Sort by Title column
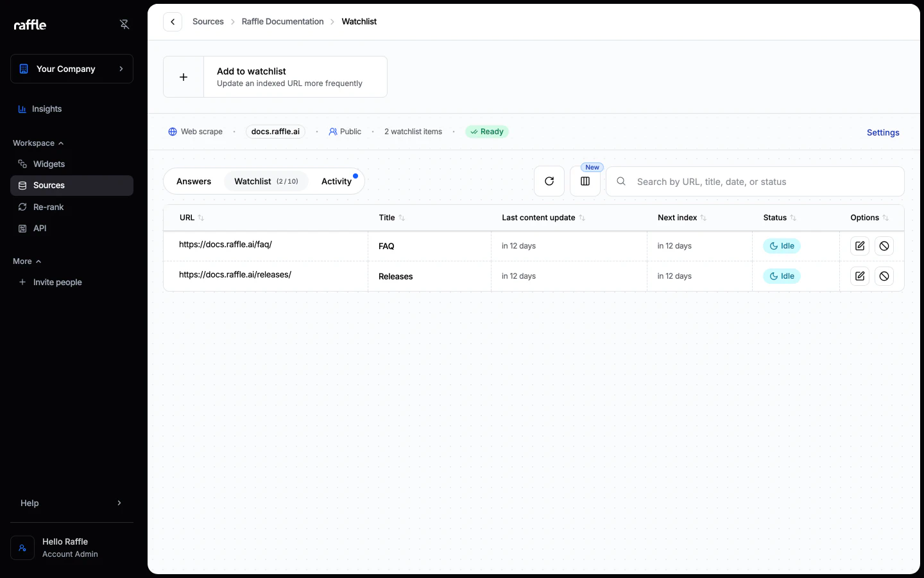 392,218
